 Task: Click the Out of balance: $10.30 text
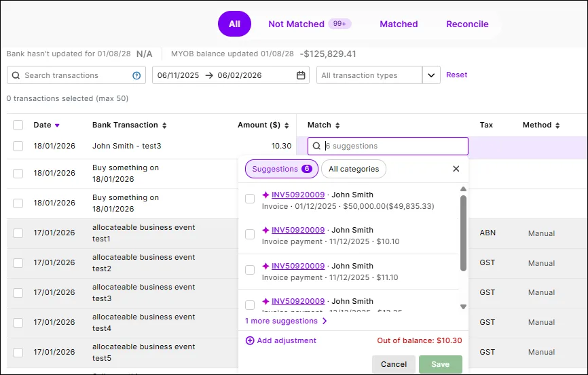420,340
